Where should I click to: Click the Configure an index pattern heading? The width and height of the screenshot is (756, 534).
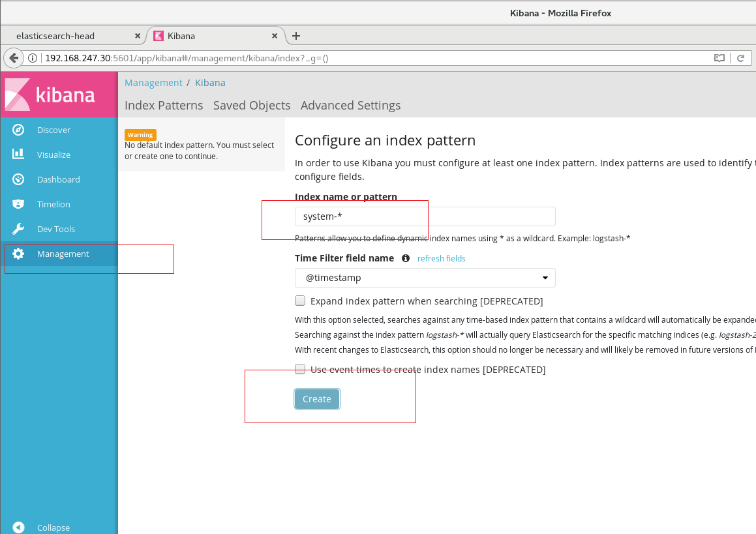(385, 140)
